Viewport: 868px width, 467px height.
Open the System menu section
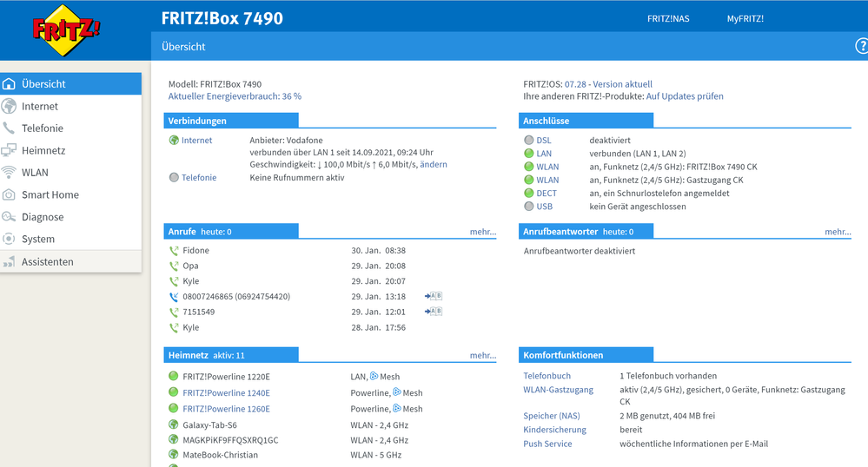click(38, 240)
